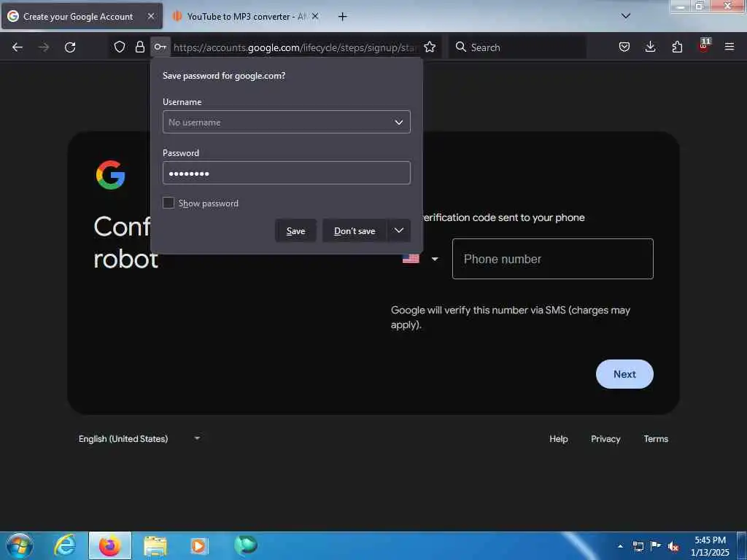Open the Help link

(x=558, y=438)
